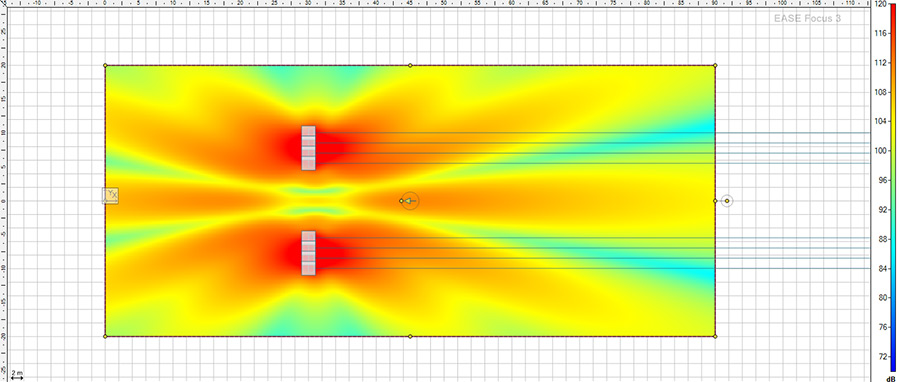Select the bottom-left corner handle of audience area

pyautogui.click(x=105, y=336)
